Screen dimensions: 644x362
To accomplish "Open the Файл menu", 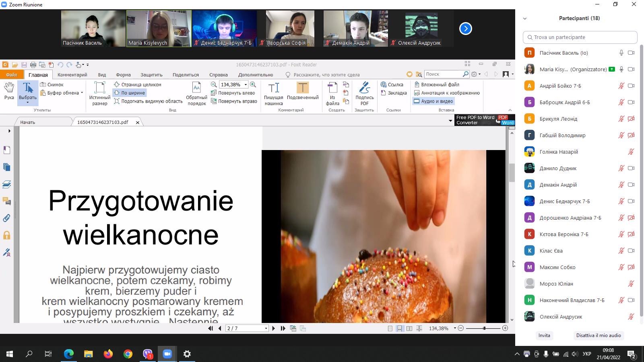I will pos(12,74).
